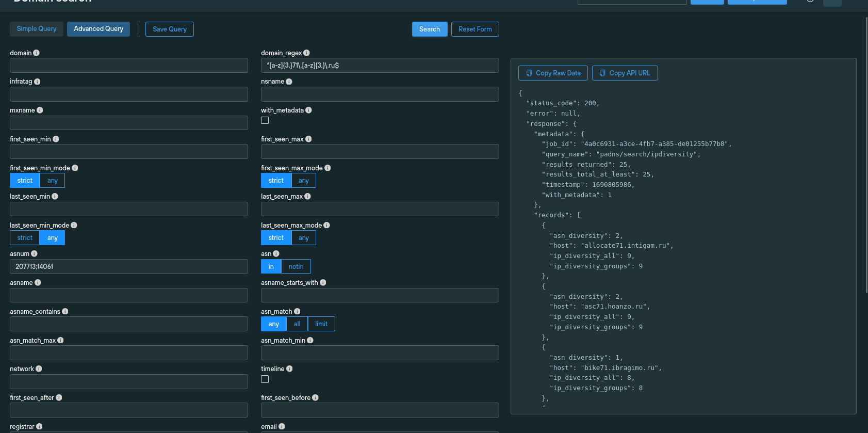
Task: Click the infratag info icon
Action: (37, 82)
